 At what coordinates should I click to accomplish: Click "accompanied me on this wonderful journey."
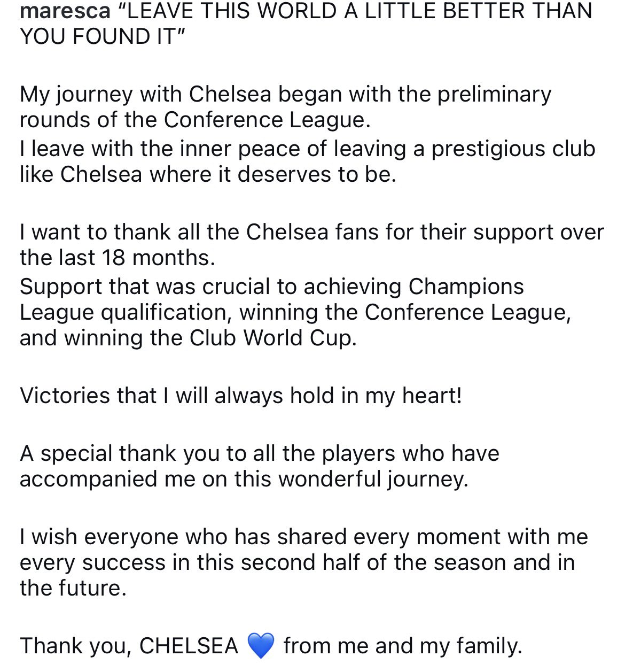(244, 479)
